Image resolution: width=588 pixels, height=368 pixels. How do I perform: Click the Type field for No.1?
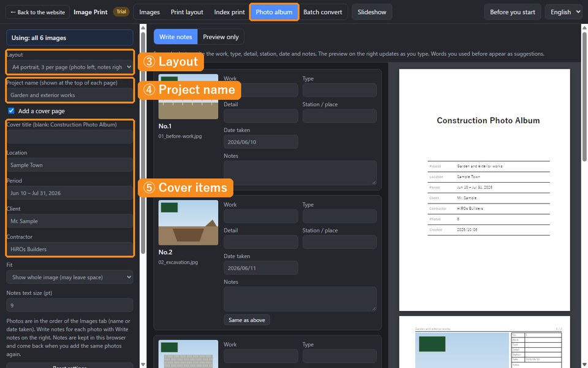click(339, 90)
